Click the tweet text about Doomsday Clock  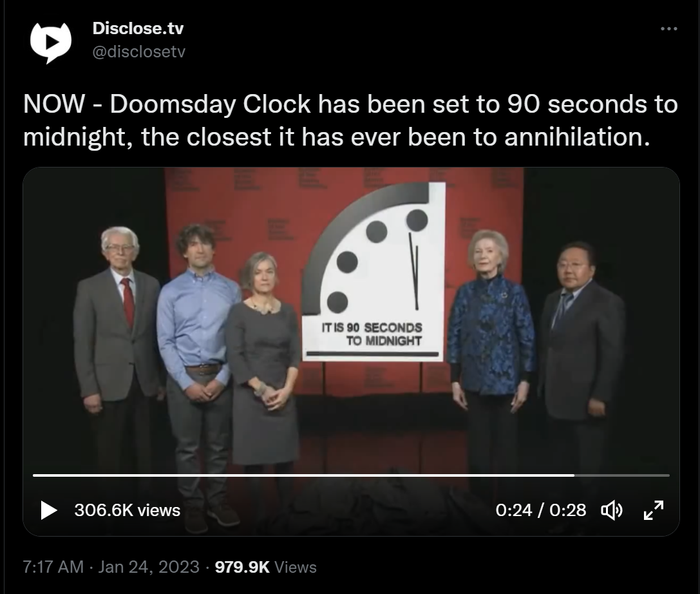click(x=350, y=120)
